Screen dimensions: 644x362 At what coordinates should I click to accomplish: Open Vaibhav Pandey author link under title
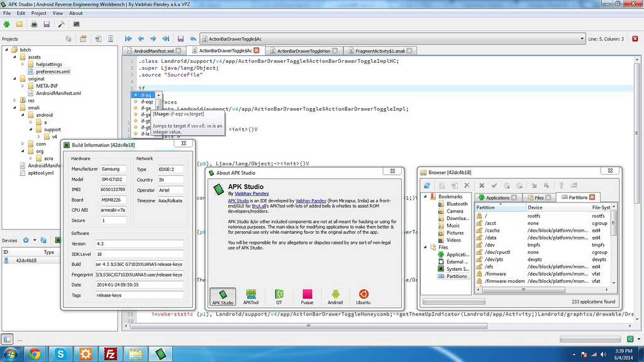(252, 194)
